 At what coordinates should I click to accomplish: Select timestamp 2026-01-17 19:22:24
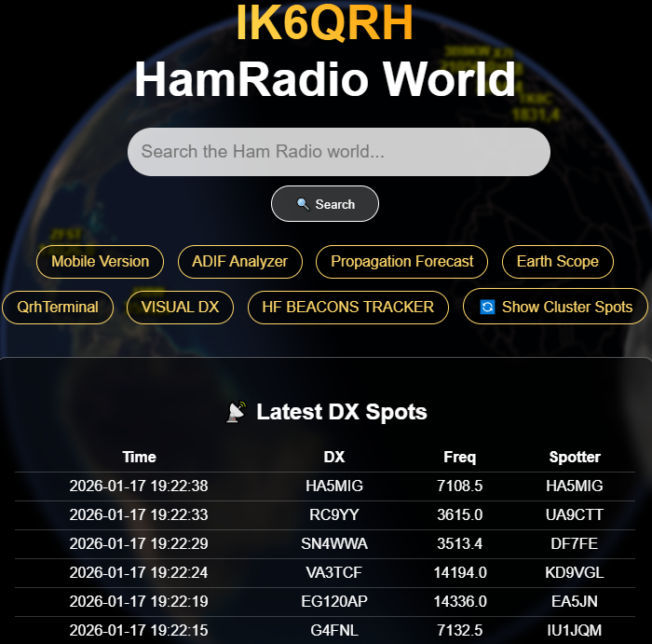click(139, 573)
